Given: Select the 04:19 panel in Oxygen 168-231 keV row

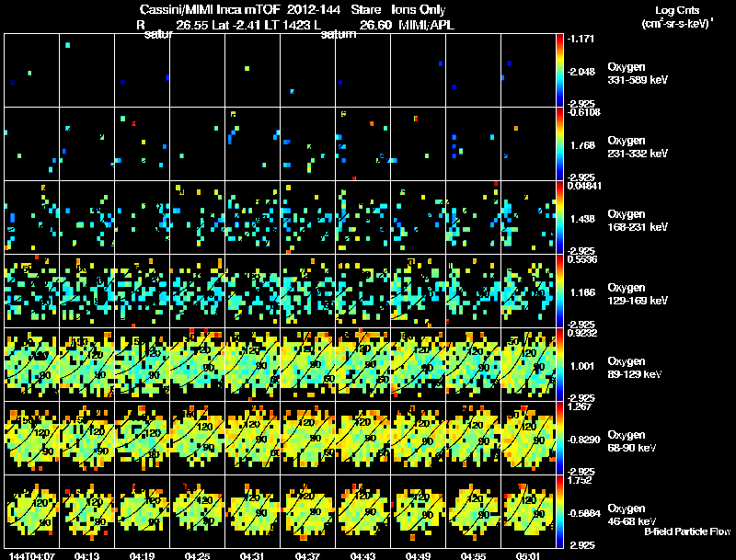Looking at the screenshot, I should pos(143,217).
